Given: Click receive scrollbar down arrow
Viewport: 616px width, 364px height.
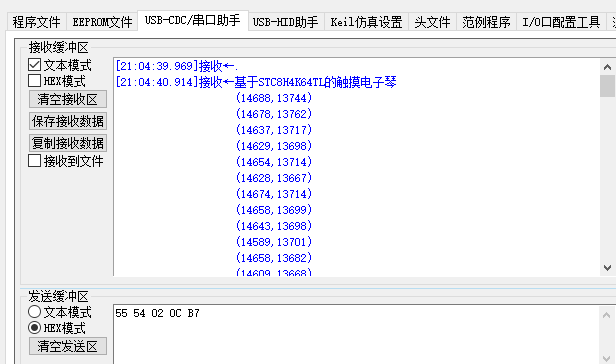Looking at the screenshot, I should click(607, 268).
